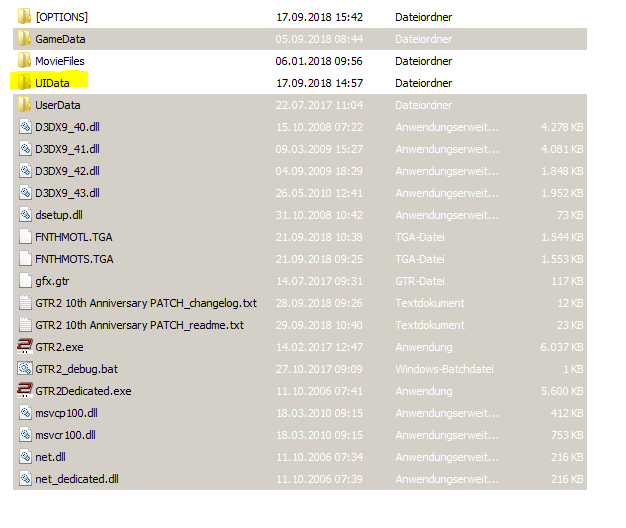
Task: Select the dsetup.dll file name
Action: [x=60, y=214]
